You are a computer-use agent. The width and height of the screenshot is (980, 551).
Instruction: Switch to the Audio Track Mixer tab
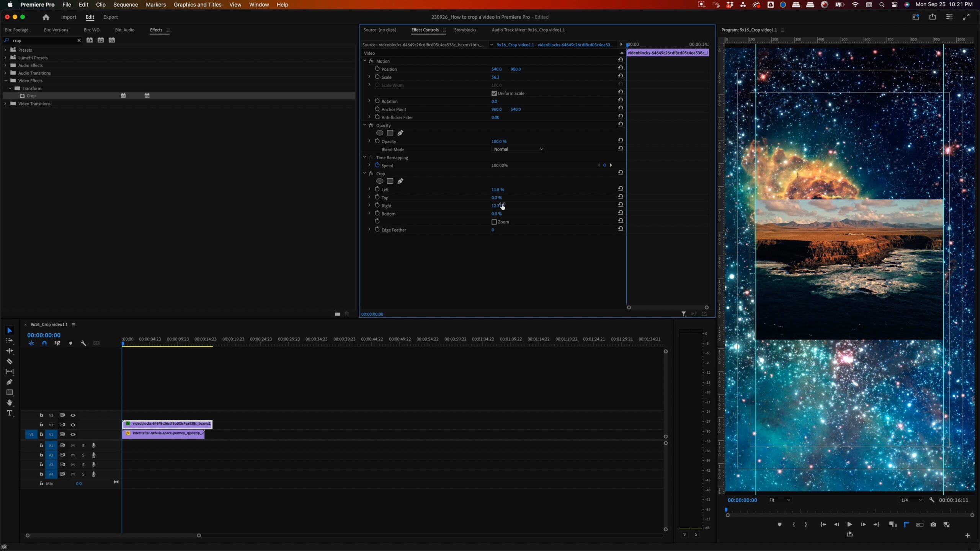[528, 29]
